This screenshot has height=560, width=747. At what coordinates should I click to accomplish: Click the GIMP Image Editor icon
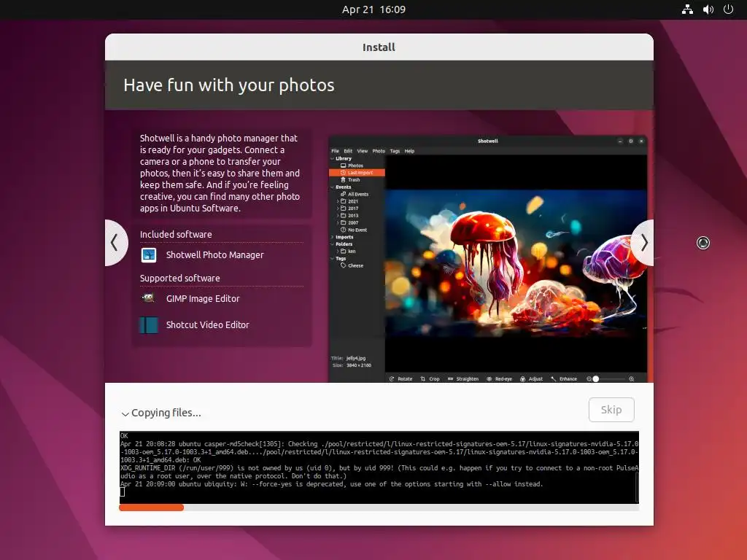pyautogui.click(x=149, y=298)
